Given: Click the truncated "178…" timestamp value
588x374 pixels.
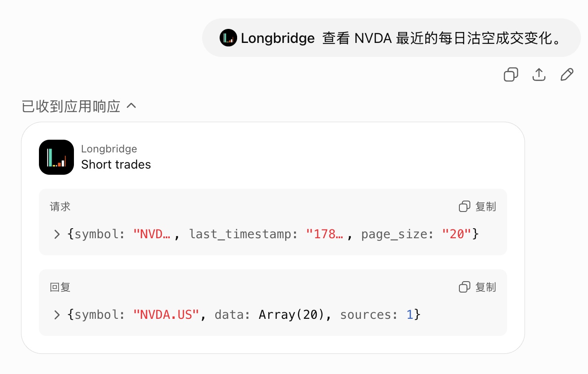Looking at the screenshot, I should click(324, 234).
